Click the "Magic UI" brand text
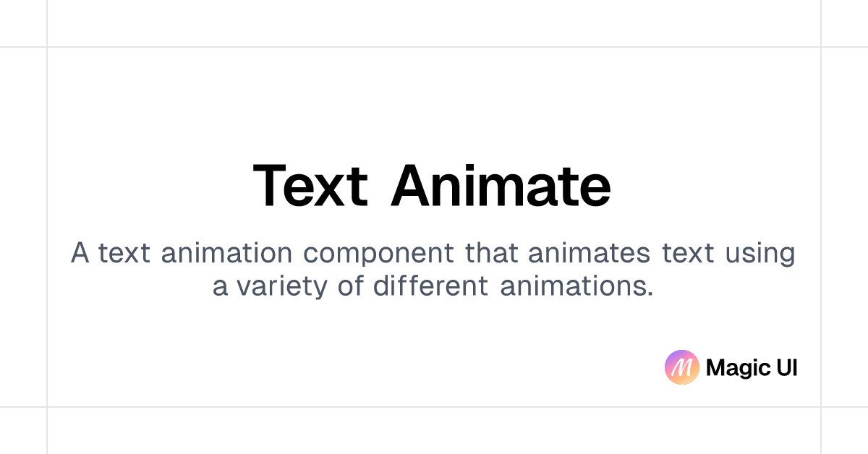This screenshot has height=454, width=868. click(752, 368)
